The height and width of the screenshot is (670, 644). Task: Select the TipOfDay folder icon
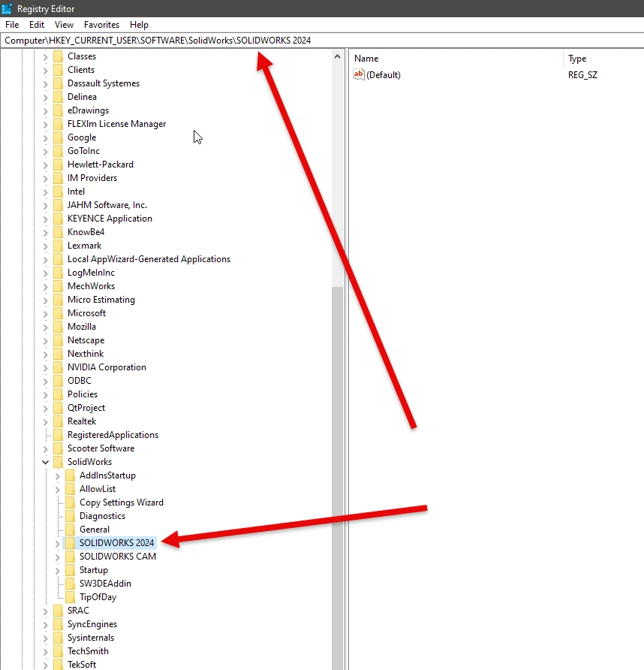[70, 597]
